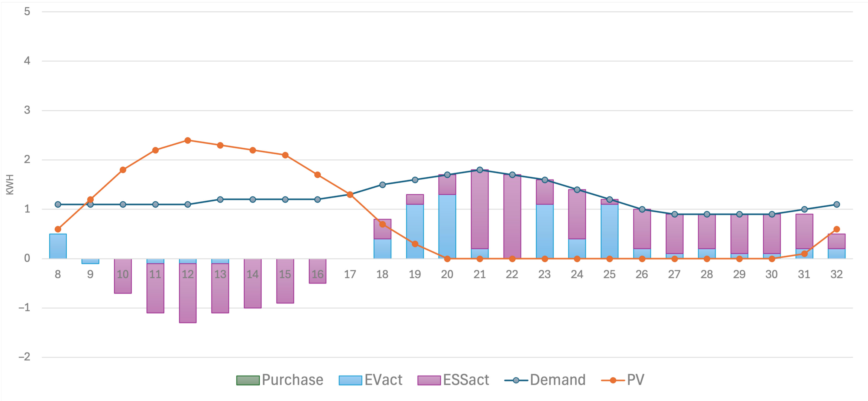868x401 pixels.
Task: Click the x-axis label 25
Action: pos(609,274)
